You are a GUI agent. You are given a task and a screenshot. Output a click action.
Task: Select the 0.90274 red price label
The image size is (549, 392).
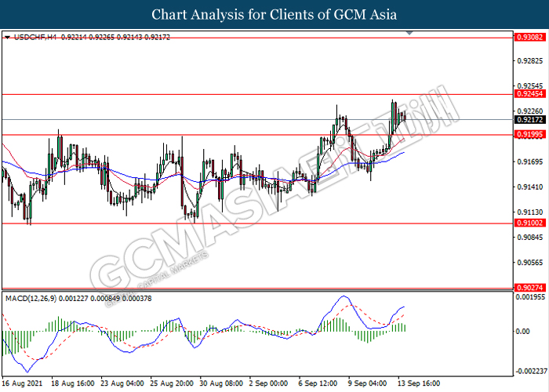[x=530, y=288]
